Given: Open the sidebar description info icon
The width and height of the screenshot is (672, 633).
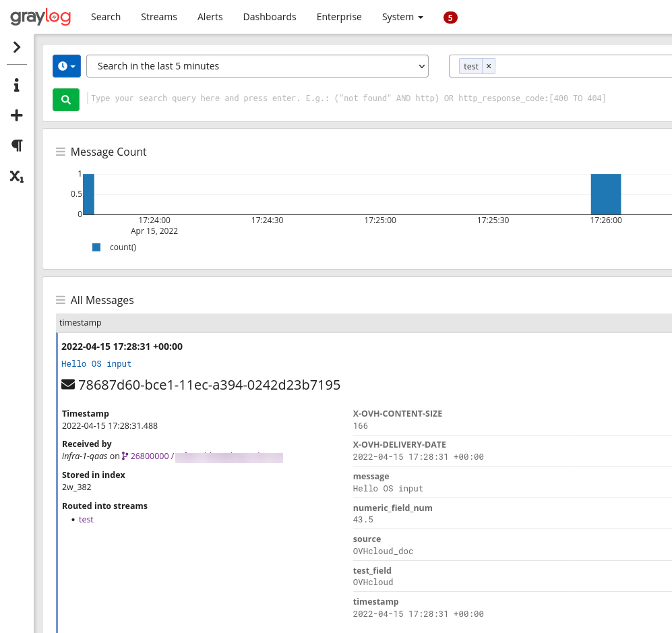Looking at the screenshot, I should pyautogui.click(x=17, y=85).
